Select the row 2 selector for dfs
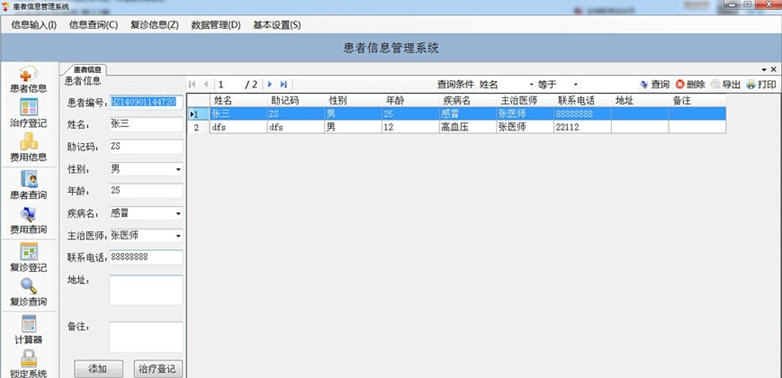Screen dimensions: 782x378 click(x=198, y=127)
